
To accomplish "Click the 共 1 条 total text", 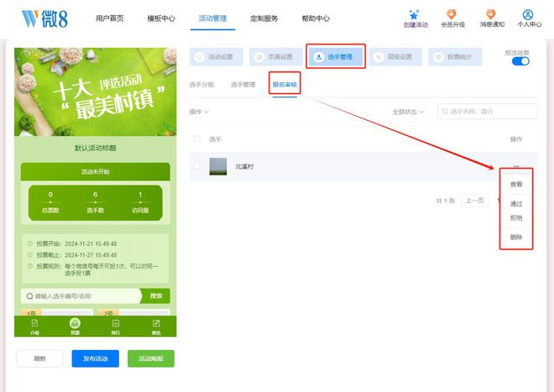I will pyautogui.click(x=446, y=201).
